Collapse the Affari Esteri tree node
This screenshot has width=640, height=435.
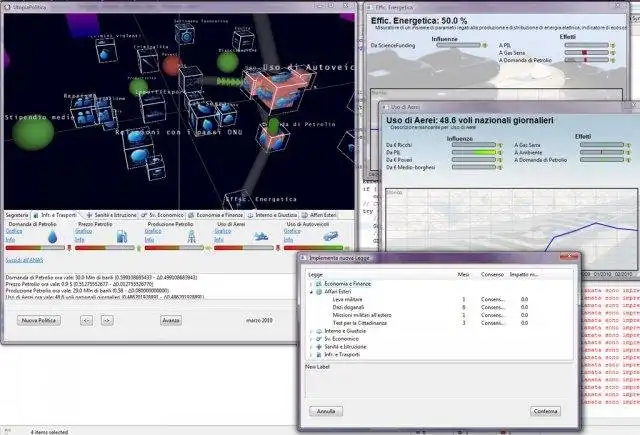point(311,292)
